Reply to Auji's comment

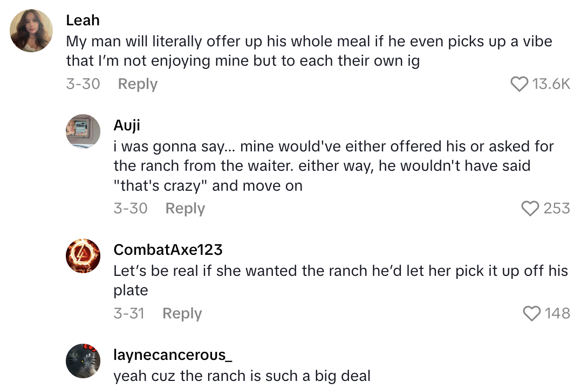click(185, 209)
